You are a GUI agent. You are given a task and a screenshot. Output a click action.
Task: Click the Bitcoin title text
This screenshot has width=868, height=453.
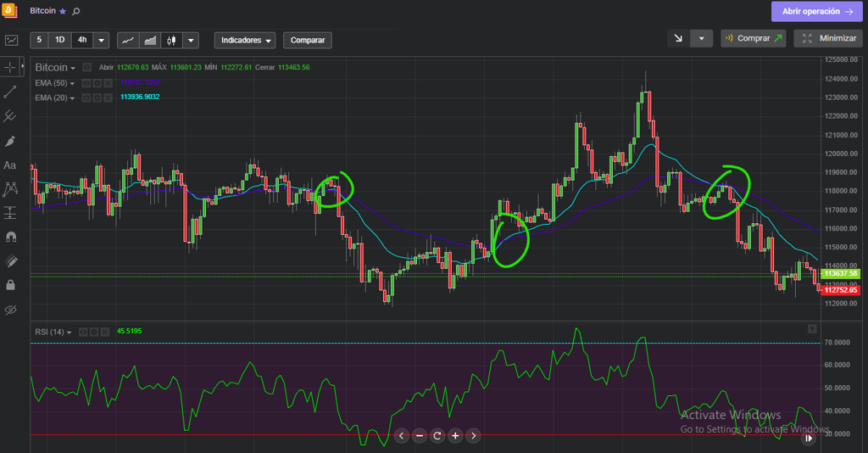(42, 11)
